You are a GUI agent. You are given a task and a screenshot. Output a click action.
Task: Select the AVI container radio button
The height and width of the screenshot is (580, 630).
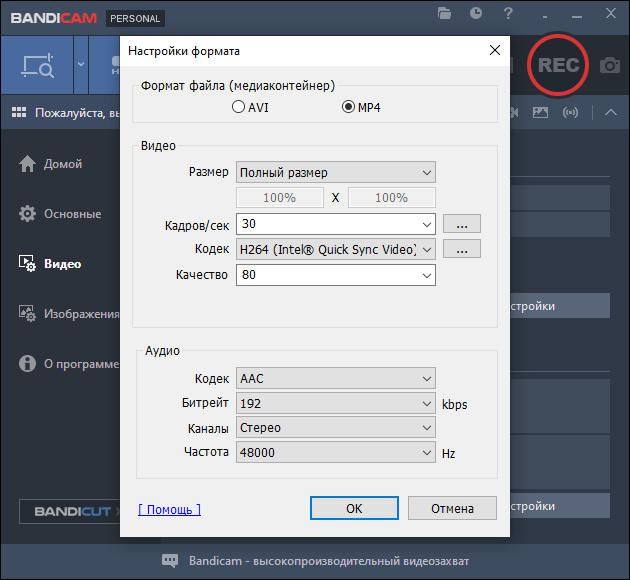[x=238, y=107]
